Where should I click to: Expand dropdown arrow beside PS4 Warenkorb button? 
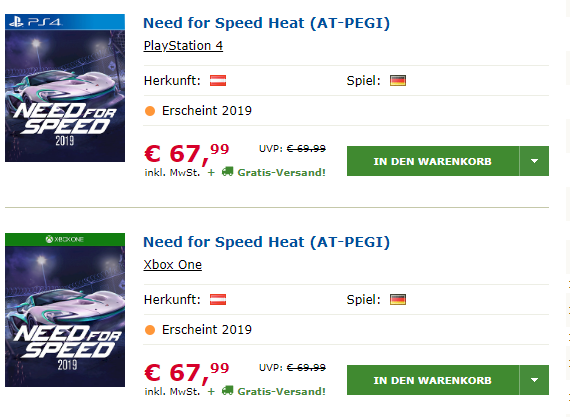click(x=534, y=161)
